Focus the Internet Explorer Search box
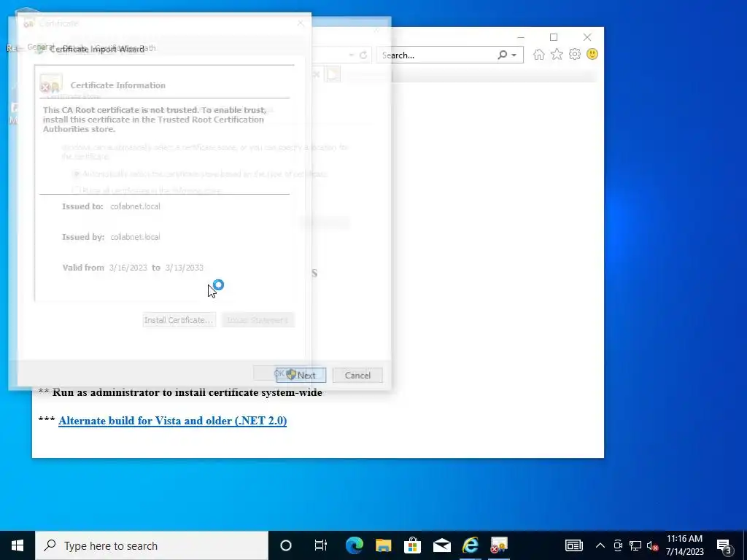This screenshot has width=747, height=560. pos(438,55)
